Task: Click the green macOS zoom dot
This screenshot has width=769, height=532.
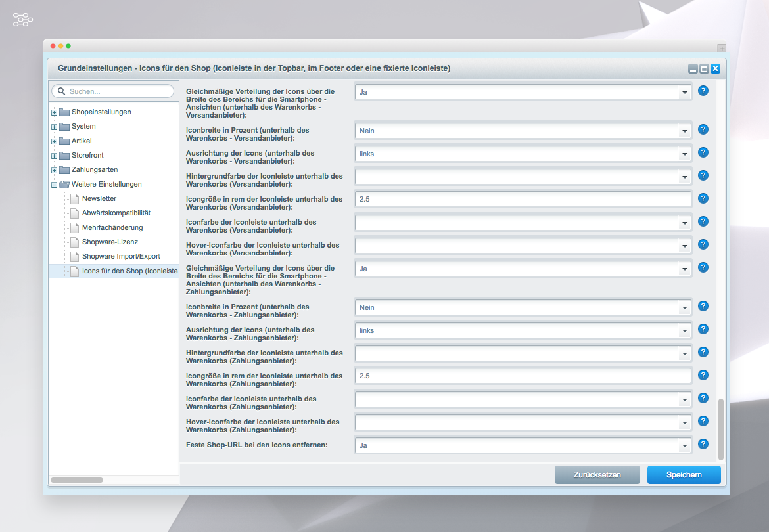Action: coord(68,46)
